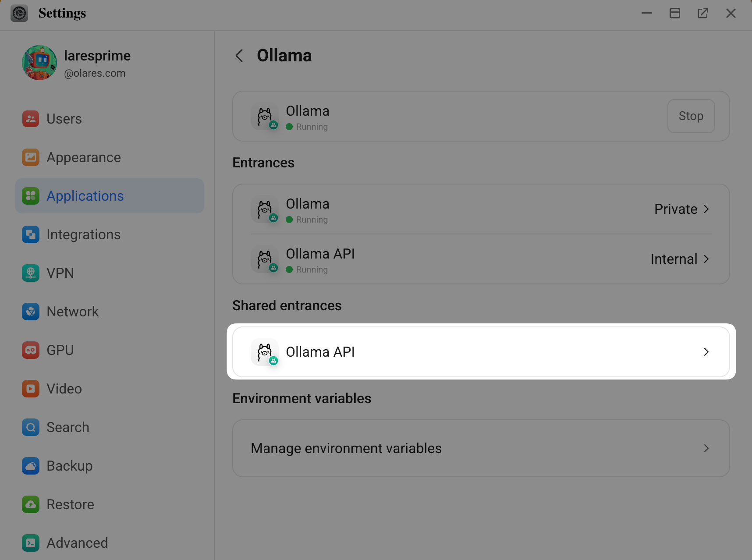Click the laresprime profile avatar

pyautogui.click(x=39, y=63)
